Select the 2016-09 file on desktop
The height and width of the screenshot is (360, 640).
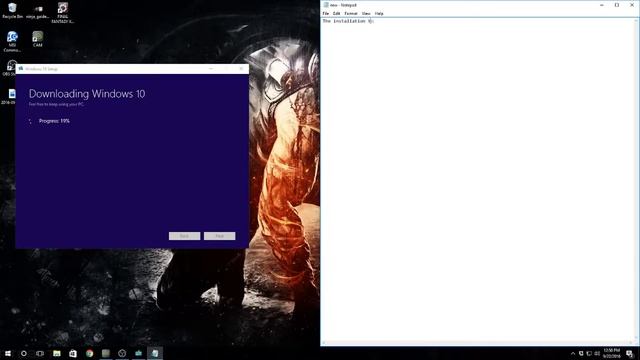(x=10, y=97)
